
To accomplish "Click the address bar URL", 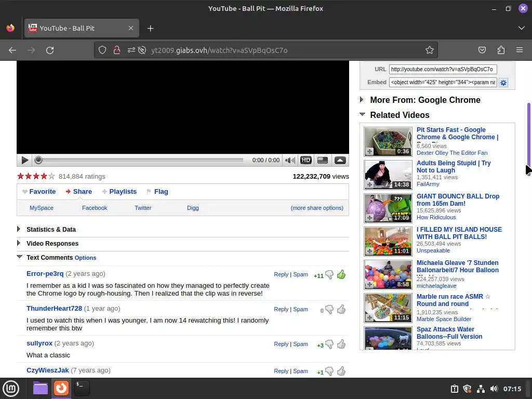I will [x=219, y=50].
